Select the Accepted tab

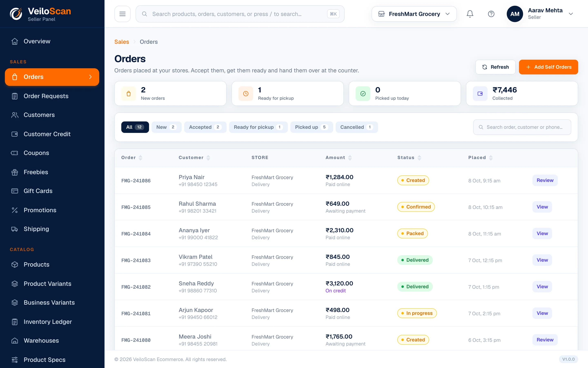pos(205,127)
